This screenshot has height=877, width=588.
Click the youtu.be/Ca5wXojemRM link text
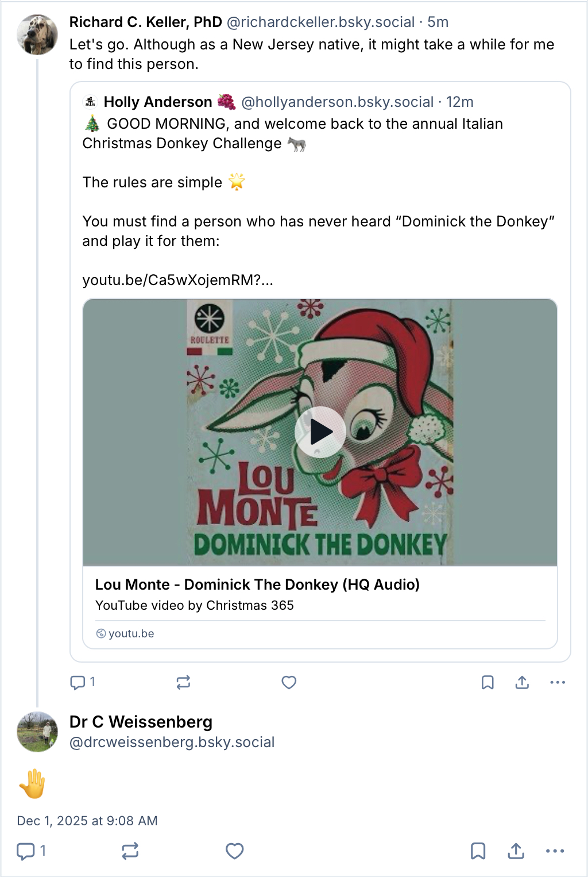[x=177, y=280]
